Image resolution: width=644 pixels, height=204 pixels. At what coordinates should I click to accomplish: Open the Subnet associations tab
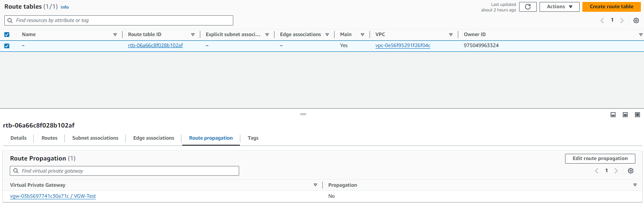click(x=95, y=138)
